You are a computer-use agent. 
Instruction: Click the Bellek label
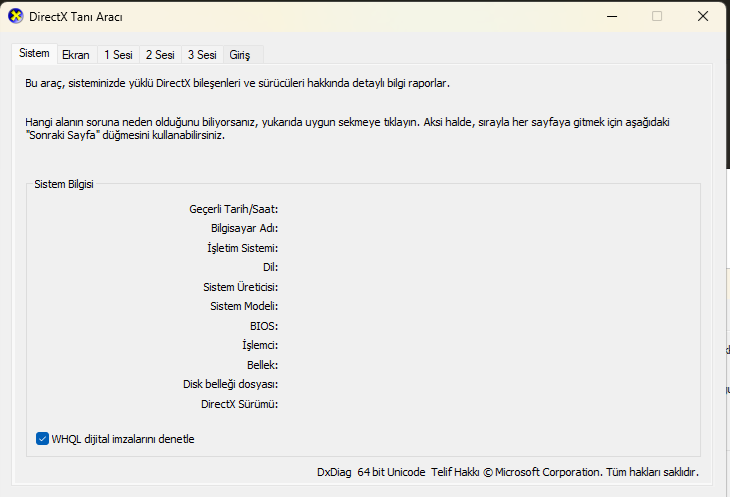pyautogui.click(x=262, y=365)
